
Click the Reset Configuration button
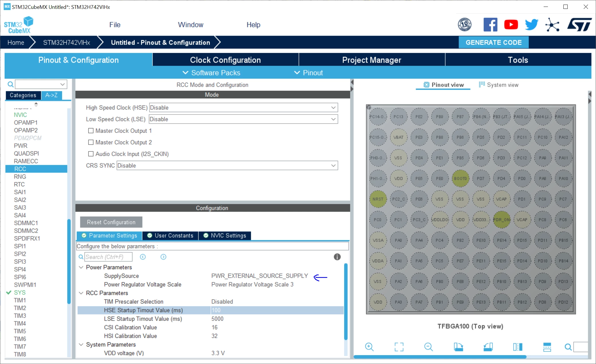[111, 222]
